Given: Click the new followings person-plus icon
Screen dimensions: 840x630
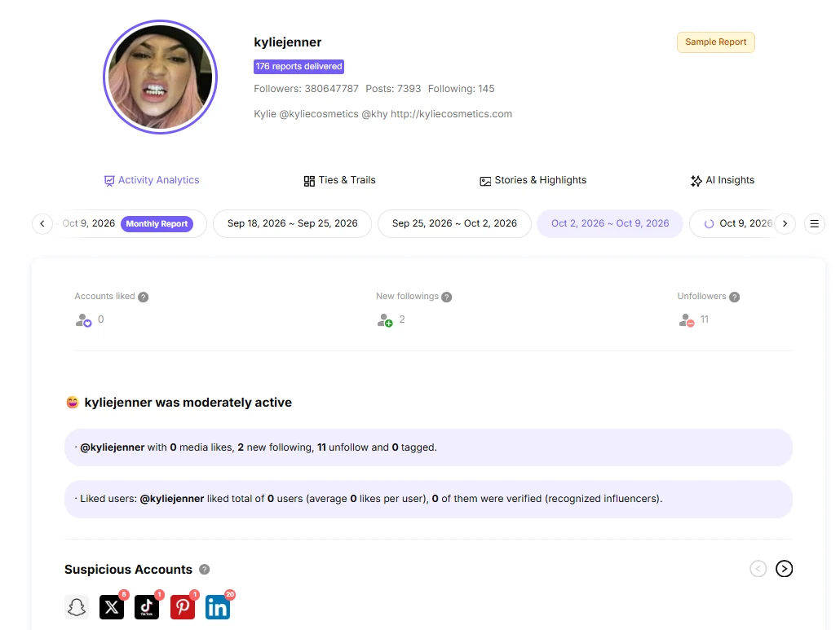Looking at the screenshot, I should coord(385,320).
